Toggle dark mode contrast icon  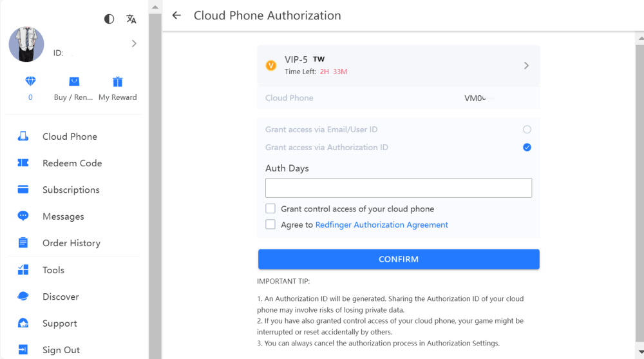pyautogui.click(x=109, y=19)
